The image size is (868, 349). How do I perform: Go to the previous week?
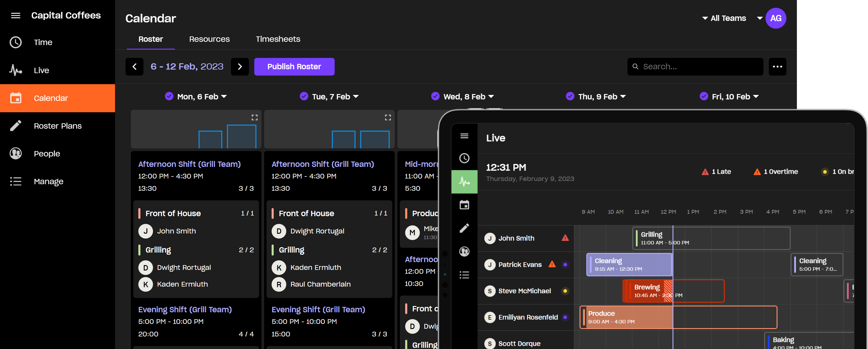134,67
